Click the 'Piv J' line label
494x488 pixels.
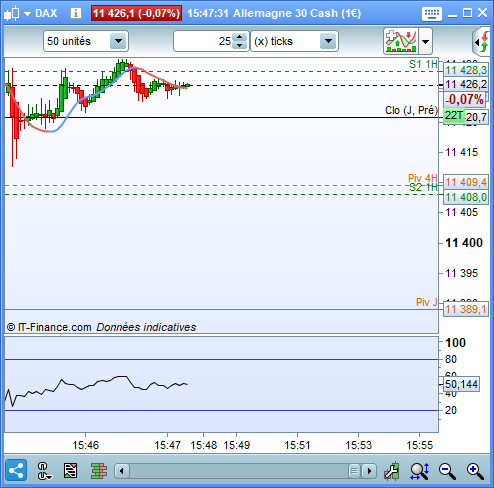426,302
